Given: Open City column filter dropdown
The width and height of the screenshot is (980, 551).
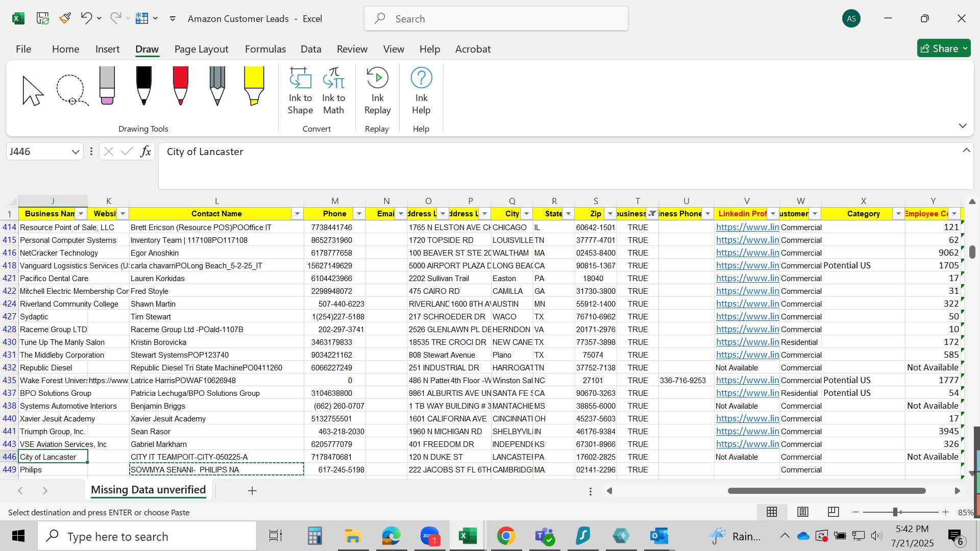Looking at the screenshot, I should tap(526, 214).
